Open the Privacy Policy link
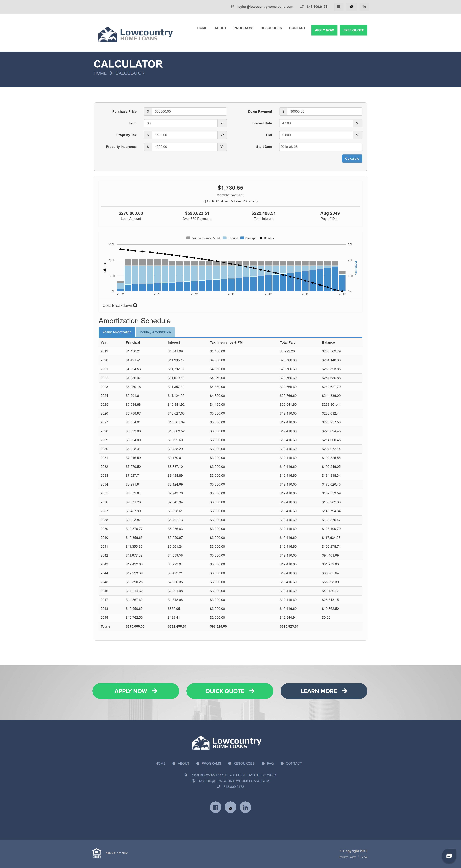This screenshot has width=461, height=868. 347,857
